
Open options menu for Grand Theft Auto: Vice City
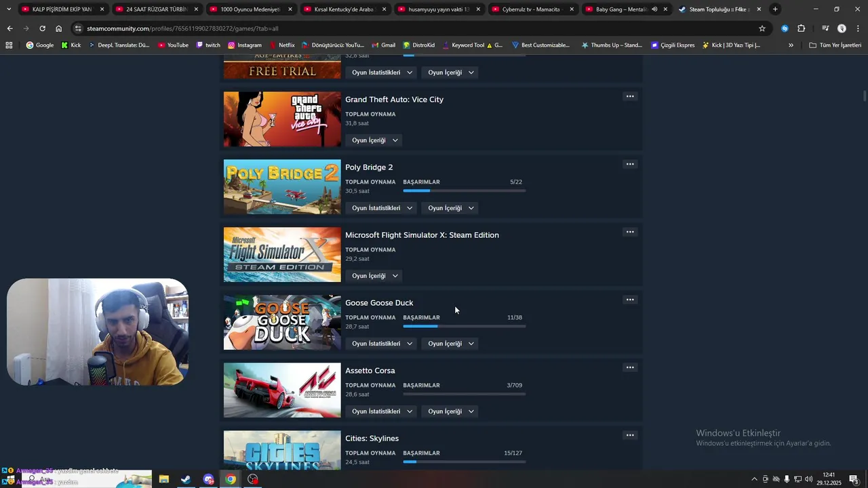(630, 96)
